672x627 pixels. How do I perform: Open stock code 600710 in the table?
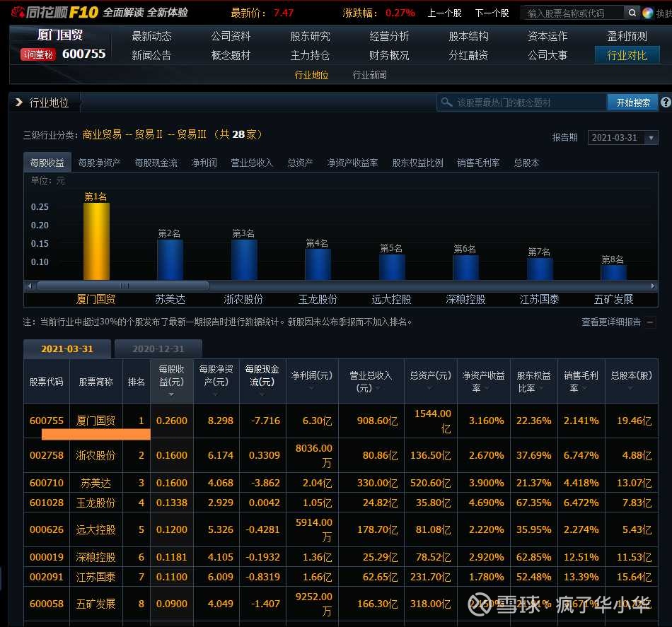46,483
